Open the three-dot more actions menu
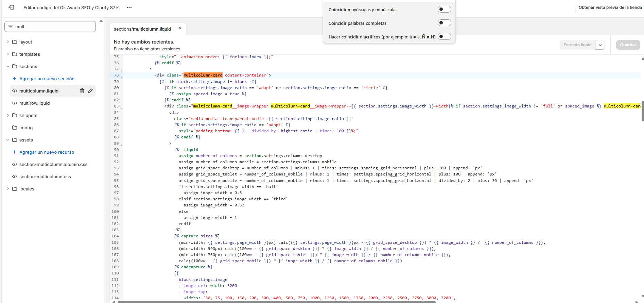The image size is (644, 303). [129, 7]
